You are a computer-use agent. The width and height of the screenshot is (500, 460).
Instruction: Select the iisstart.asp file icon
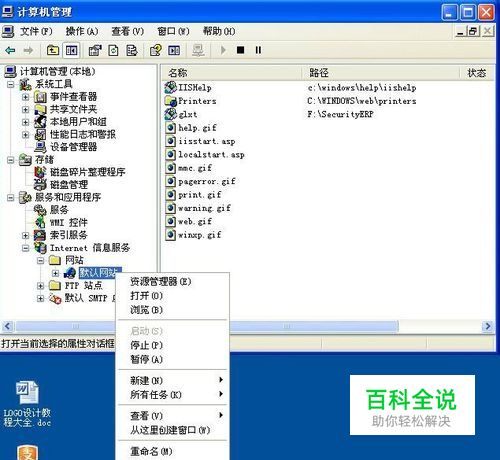tap(170, 141)
